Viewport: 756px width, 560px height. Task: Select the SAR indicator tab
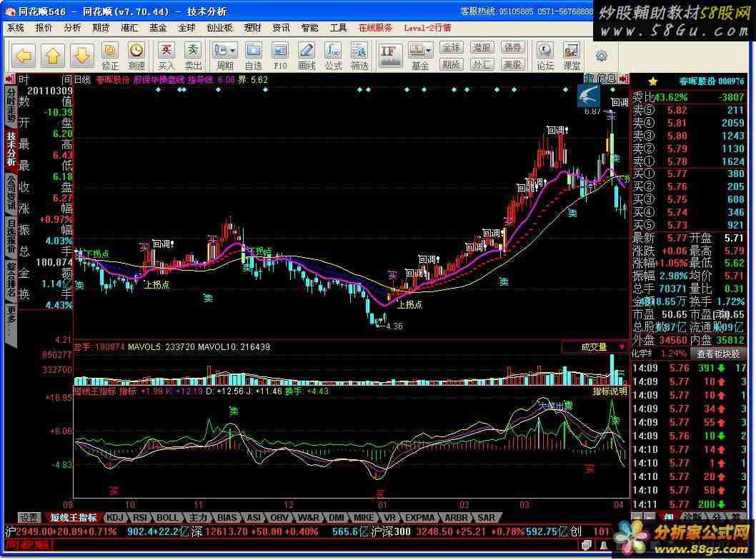[x=486, y=518]
